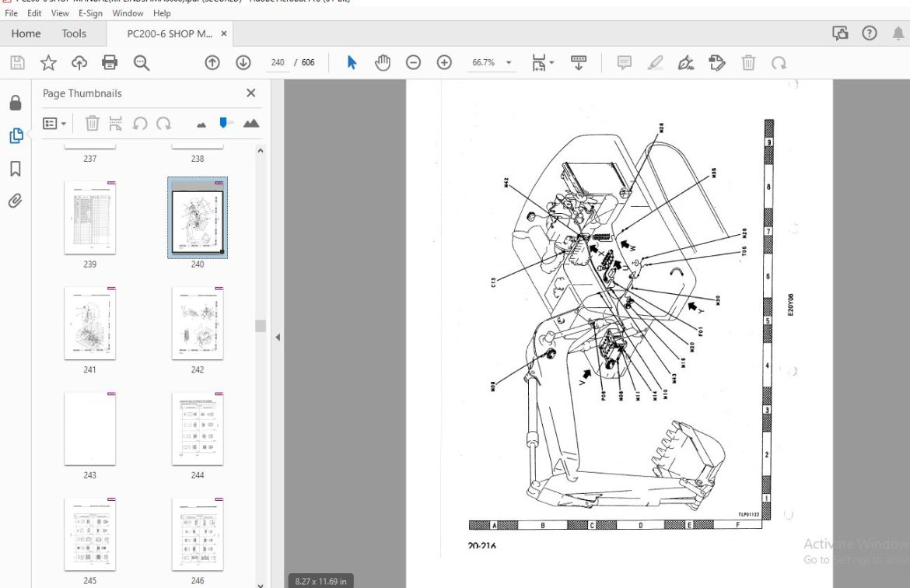Screen dimensions: 910x588
Task: Select the highlighter pen tool
Action: (x=655, y=63)
